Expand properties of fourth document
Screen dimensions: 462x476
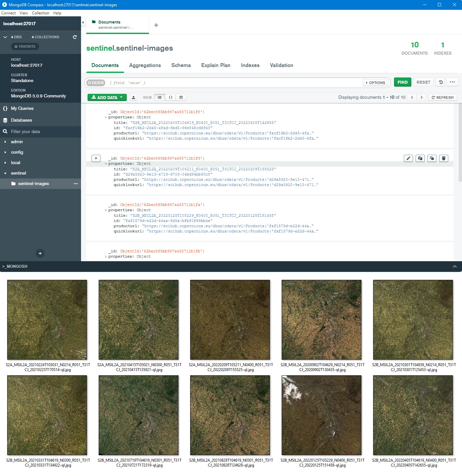[x=106, y=257]
